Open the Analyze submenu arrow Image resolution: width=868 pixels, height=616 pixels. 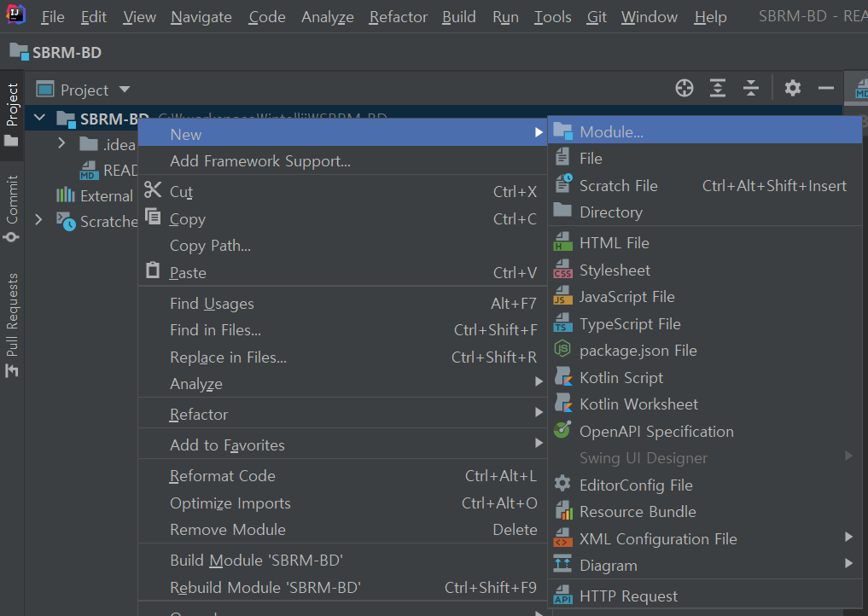point(539,381)
